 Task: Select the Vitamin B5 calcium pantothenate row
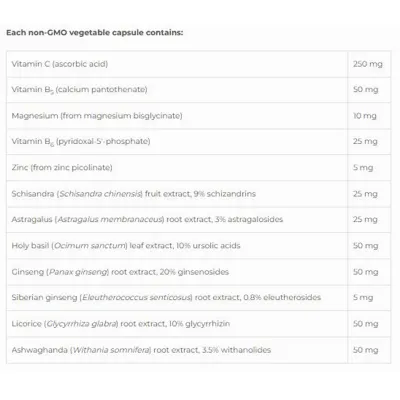point(199,90)
